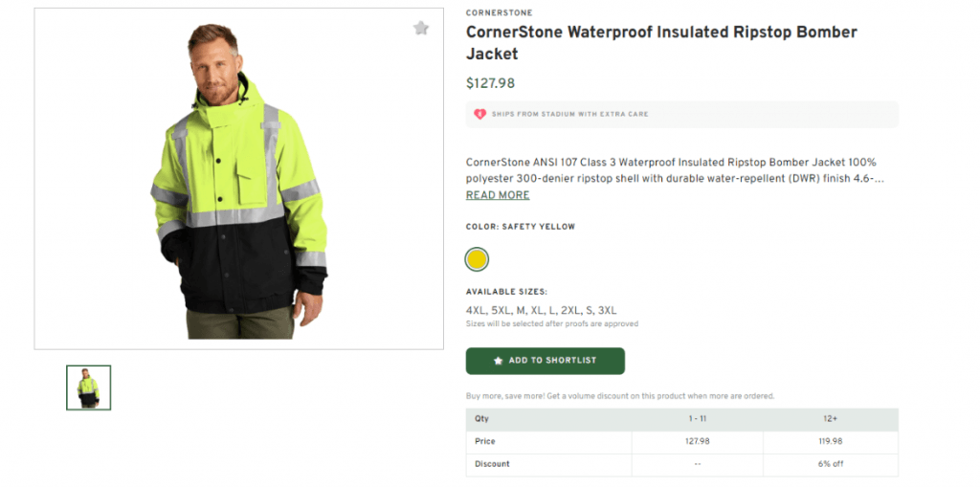Image resolution: width=980 pixels, height=487 pixels.
Task: Click the 6% off discount cell
Action: pos(831,464)
